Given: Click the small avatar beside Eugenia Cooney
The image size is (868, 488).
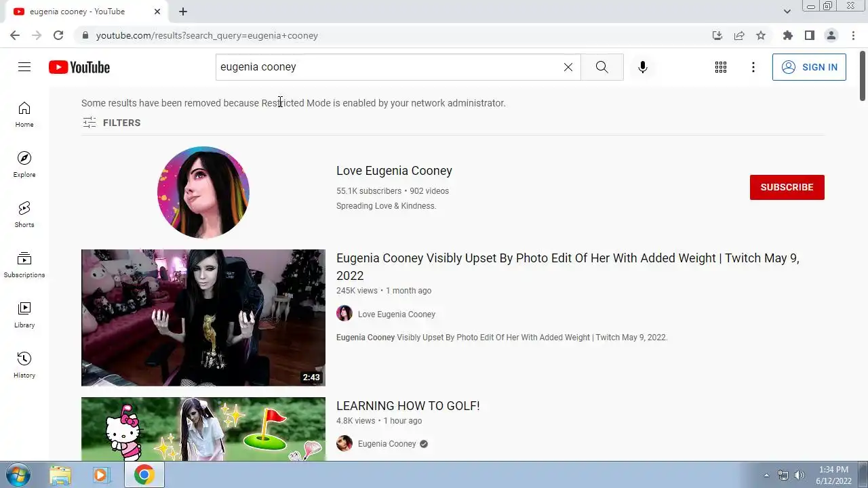Looking at the screenshot, I should (x=344, y=443).
